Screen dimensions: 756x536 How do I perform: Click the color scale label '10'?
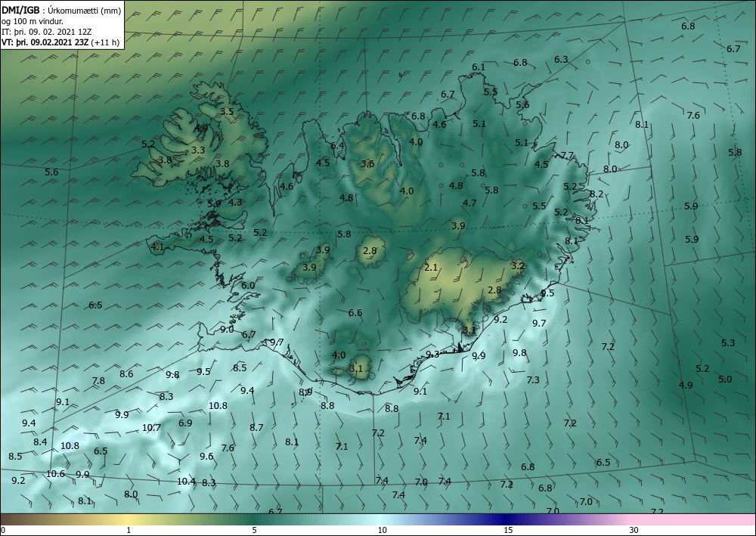click(382, 530)
